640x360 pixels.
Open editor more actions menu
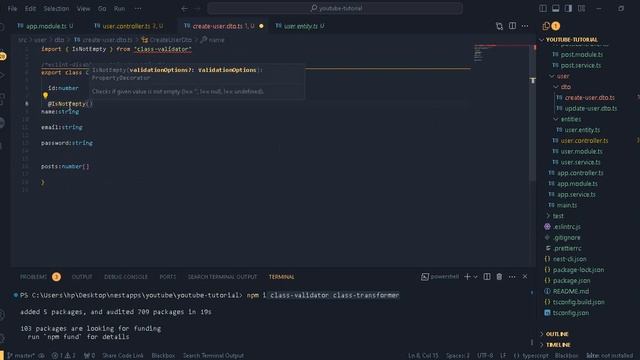tap(525, 26)
